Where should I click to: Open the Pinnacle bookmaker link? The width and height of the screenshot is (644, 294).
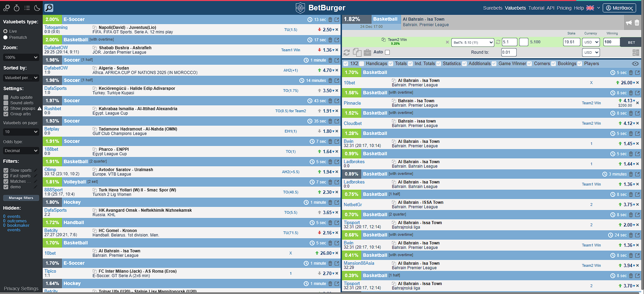tap(352, 103)
